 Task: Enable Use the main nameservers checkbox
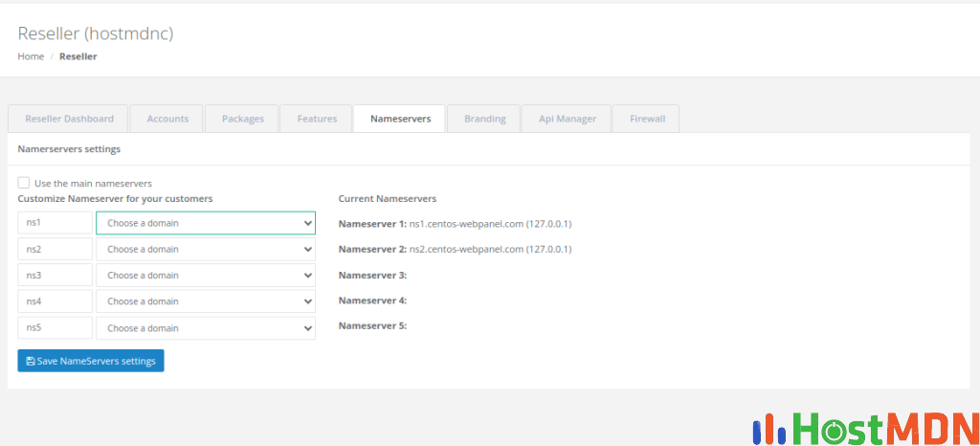[x=24, y=183]
